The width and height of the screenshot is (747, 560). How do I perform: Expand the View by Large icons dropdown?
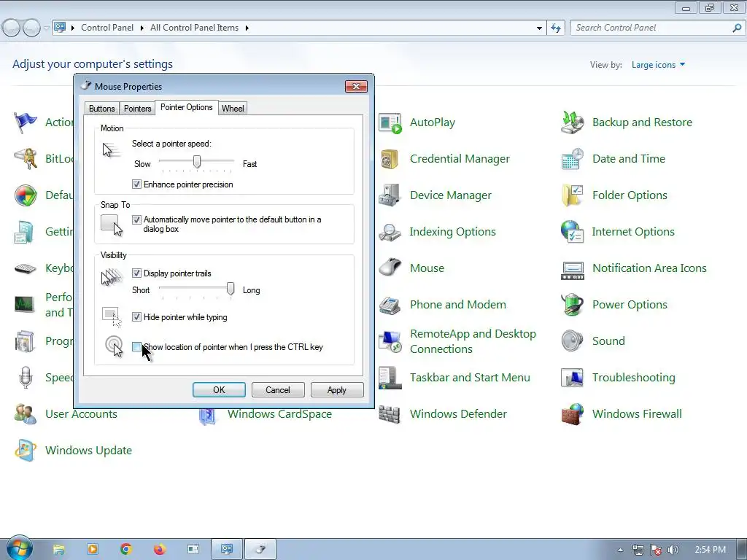[x=659, y=65]
